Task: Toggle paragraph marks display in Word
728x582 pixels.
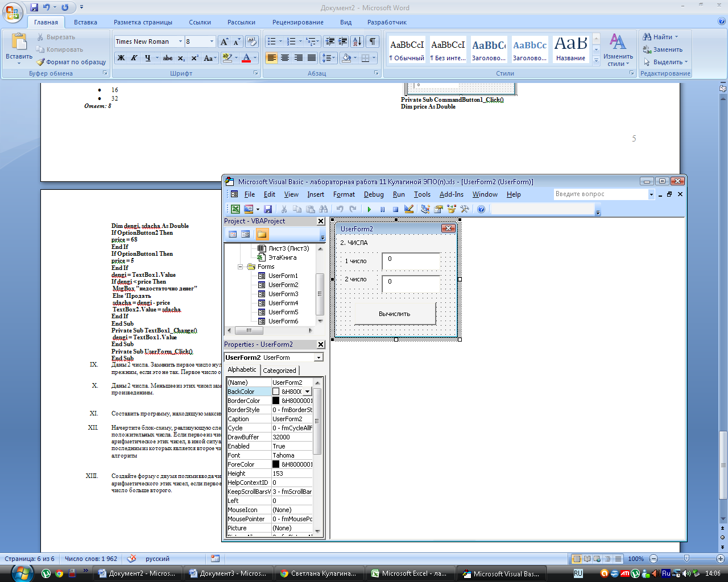Action: click(373, 41)
